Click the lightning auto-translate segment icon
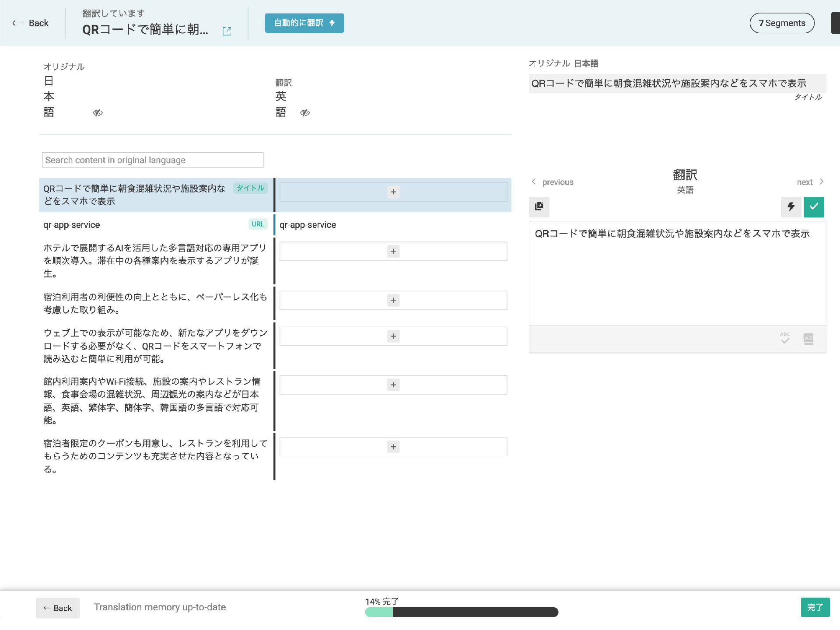 click(x=791, y=206)
